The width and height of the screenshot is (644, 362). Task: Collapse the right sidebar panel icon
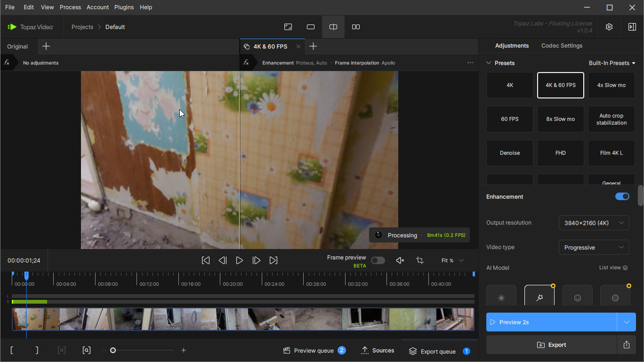click(632, 27)
